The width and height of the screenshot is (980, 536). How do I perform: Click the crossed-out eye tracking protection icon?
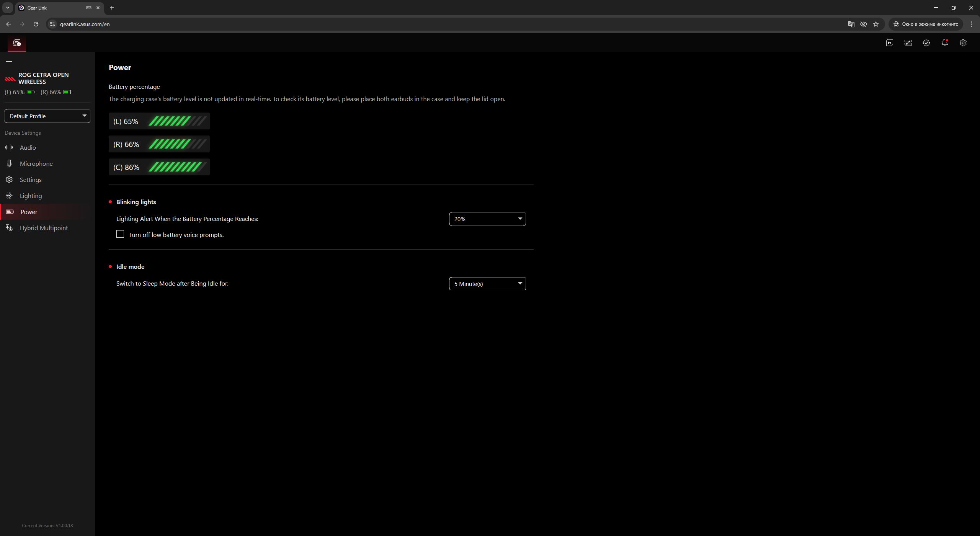tap(863, 24)
